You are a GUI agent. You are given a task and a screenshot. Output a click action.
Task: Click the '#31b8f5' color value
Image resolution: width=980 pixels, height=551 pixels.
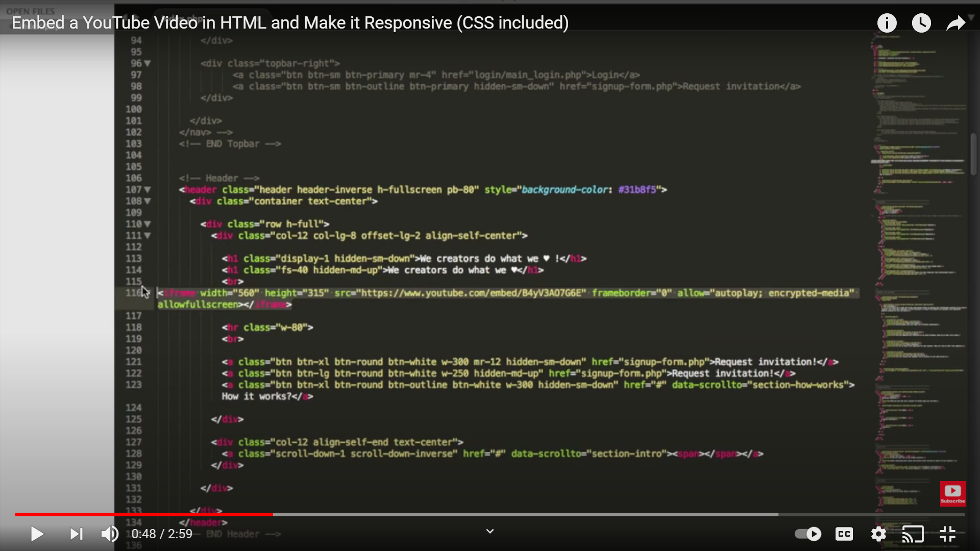637,190
